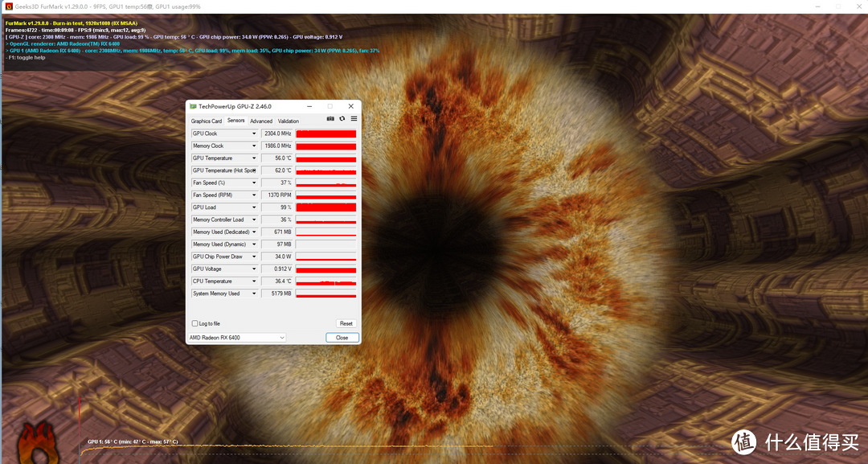Open the Memory Controller Load dropdown
868x464 pixels.
pos(254,220)
